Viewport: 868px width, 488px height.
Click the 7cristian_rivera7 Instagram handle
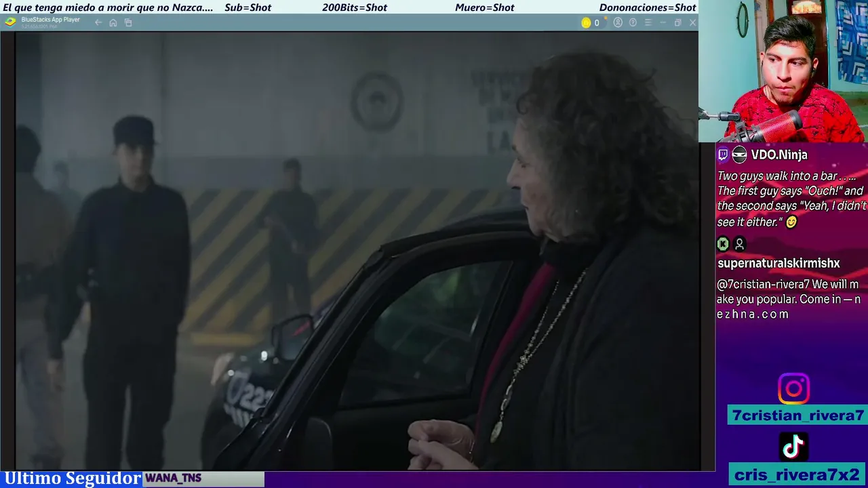798,415
